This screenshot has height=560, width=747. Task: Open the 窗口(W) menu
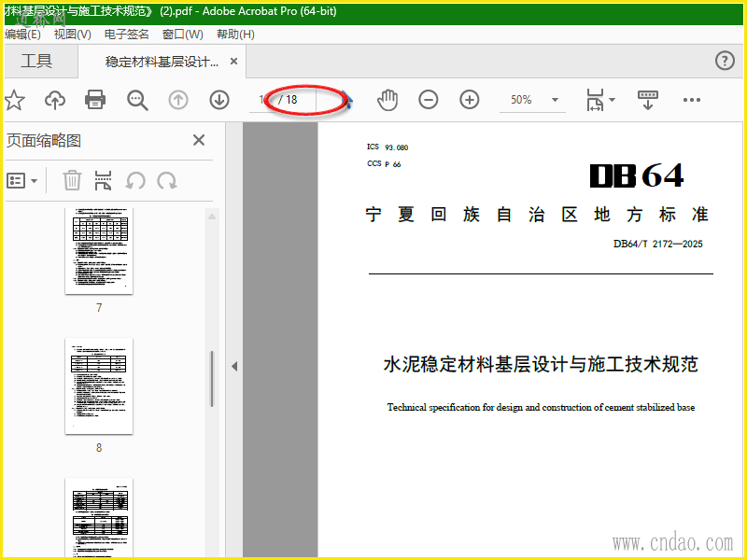pos(182,35)
